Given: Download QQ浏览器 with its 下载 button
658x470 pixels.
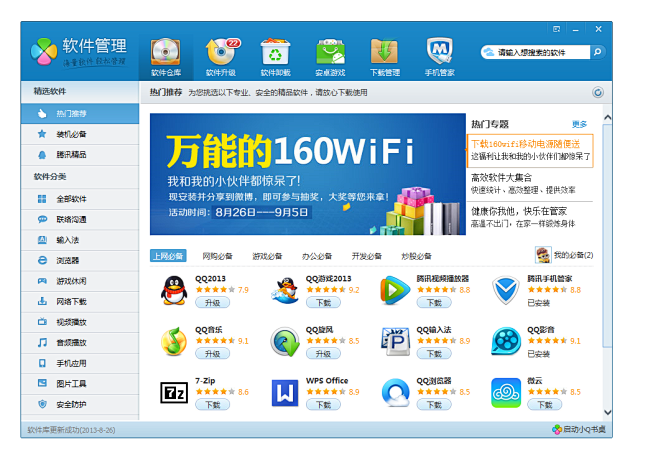Looking at the screenshot, I should tap(434, 405).
